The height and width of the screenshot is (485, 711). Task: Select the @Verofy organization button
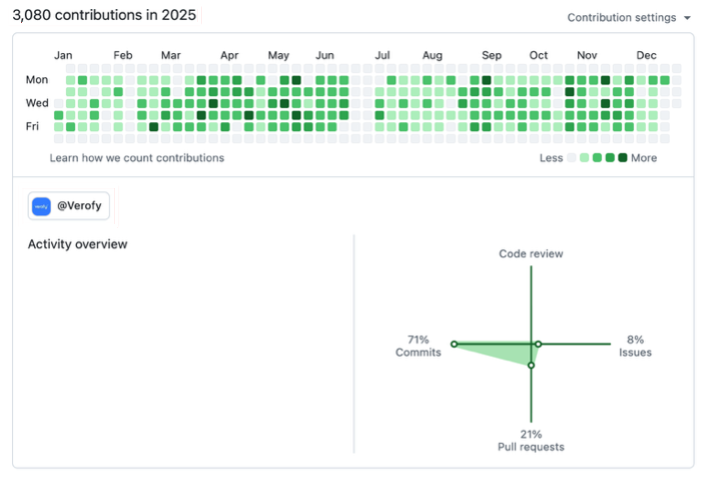pyautogui.click(x=69, y=206)
